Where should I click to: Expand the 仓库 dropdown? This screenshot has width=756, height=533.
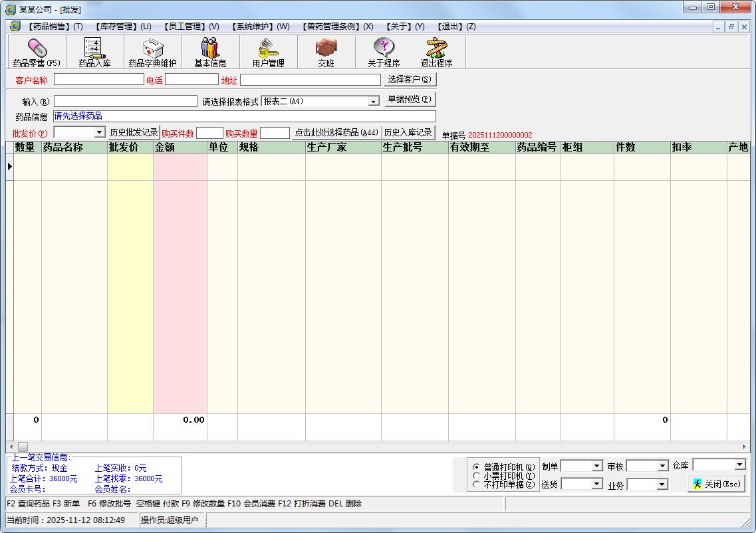pyautogui.click(x=739, y=465)
